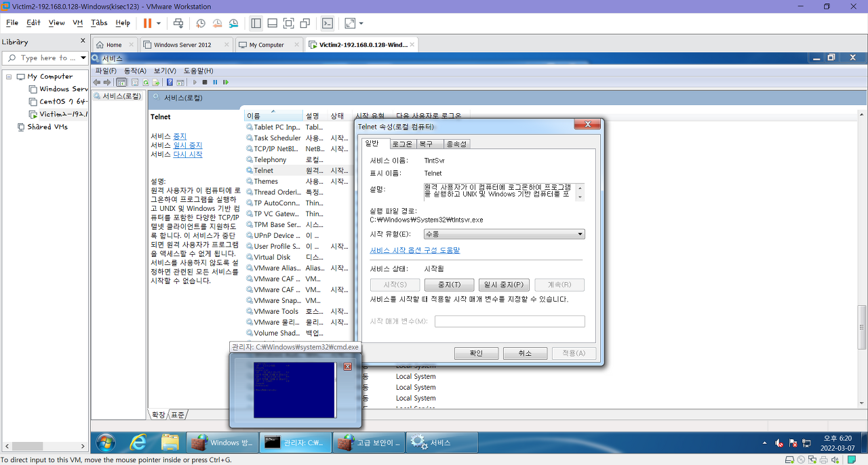This screenshot has height=465, width=868.
Task: Enter VMware full screen mode
Action: pyautogui.click(x=288, y=23)
